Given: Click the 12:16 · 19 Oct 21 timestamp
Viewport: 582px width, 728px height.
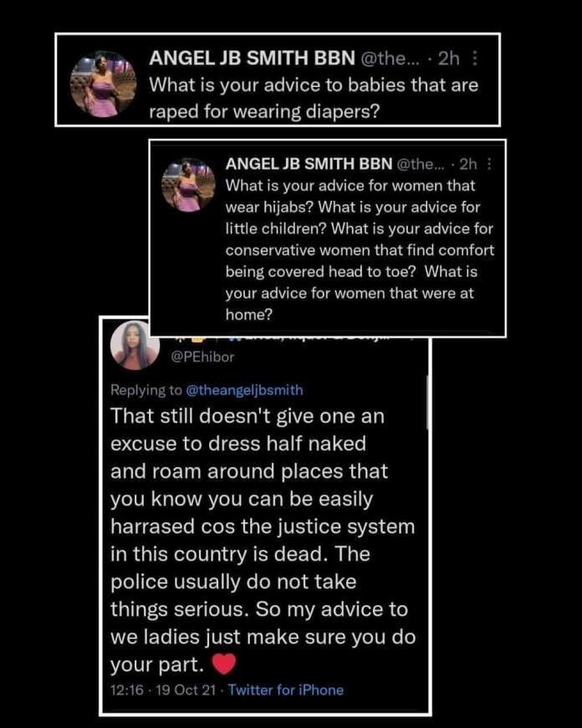Looking at the screenshot, I should click(163, 690).
